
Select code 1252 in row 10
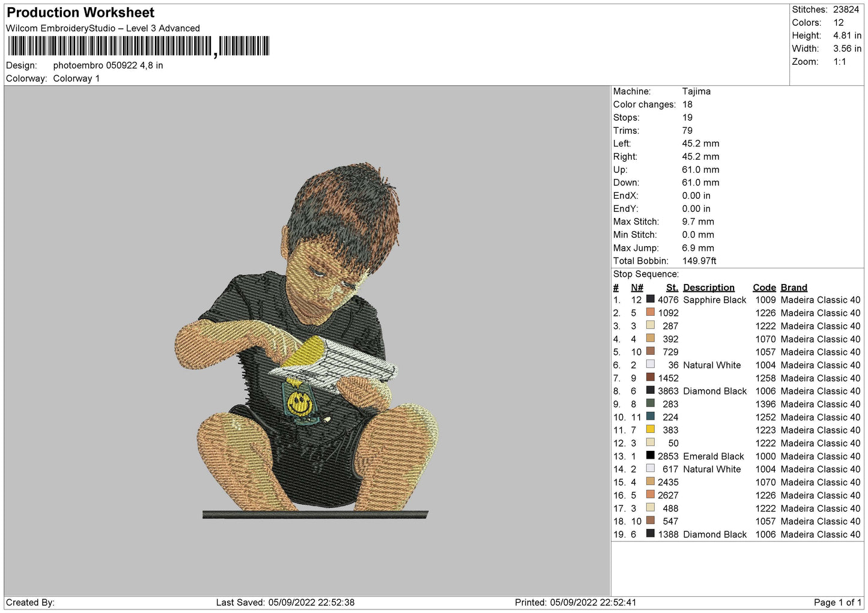766,417
